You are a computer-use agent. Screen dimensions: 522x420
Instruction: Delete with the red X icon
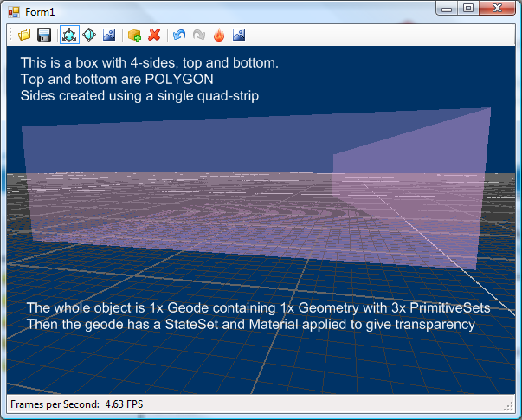154,35
